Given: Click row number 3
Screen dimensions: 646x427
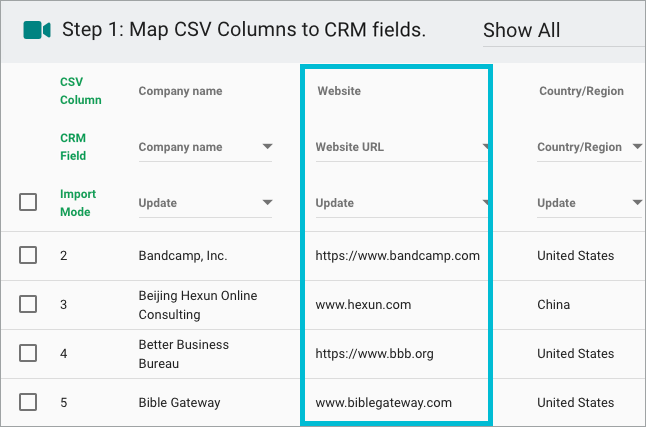Looking at the screenshot, I should (63, 305).
